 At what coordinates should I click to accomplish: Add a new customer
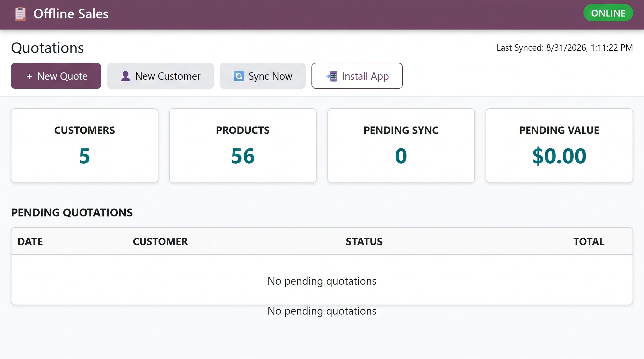tap(160, 76)
